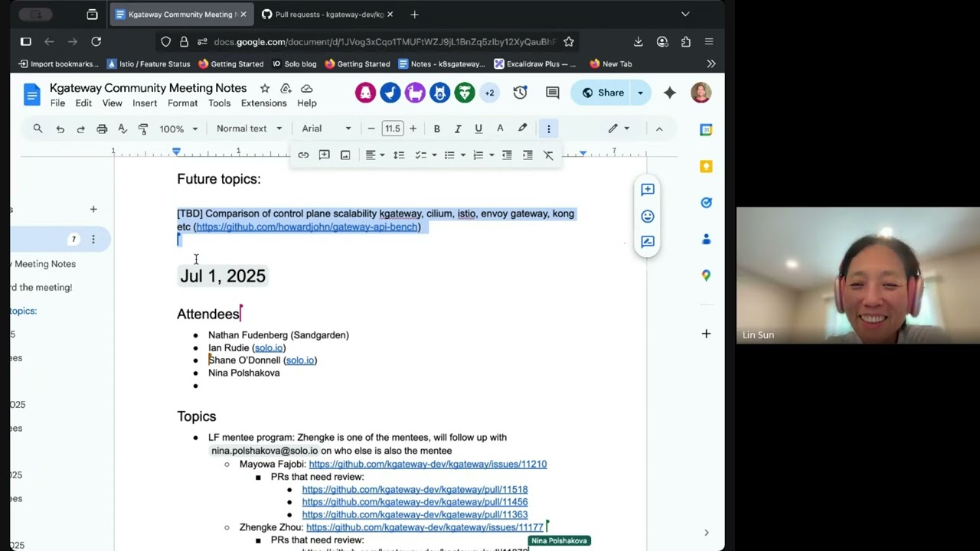Run spelling and grammar check

(122, 129)
